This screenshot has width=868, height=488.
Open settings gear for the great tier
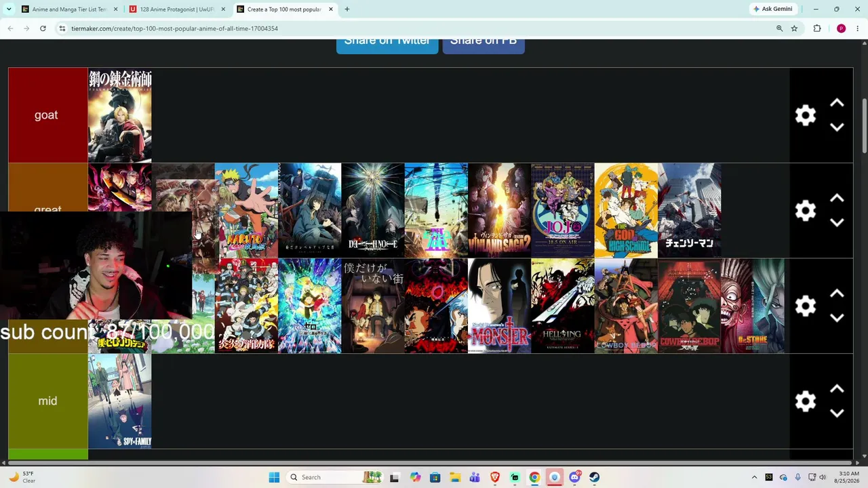pyautogui.click(x=805, y=211)
